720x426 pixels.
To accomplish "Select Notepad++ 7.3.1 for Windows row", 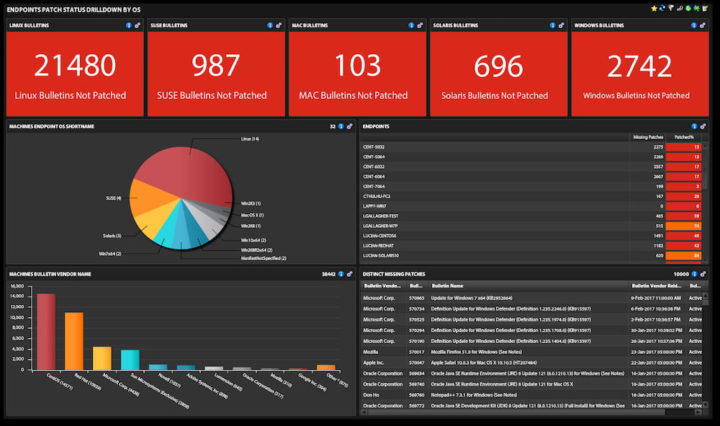I will (x=532, y=395).
